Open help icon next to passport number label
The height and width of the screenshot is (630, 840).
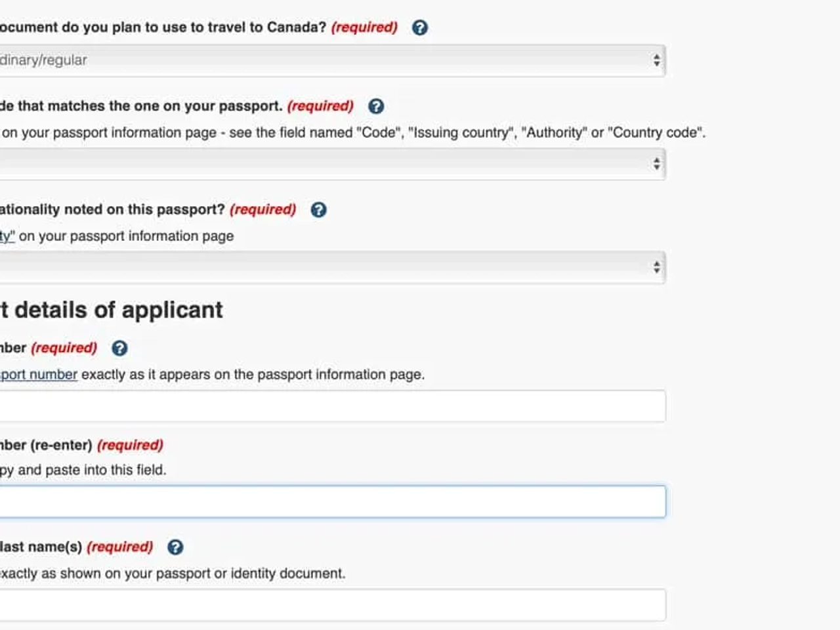click(119, 348)
